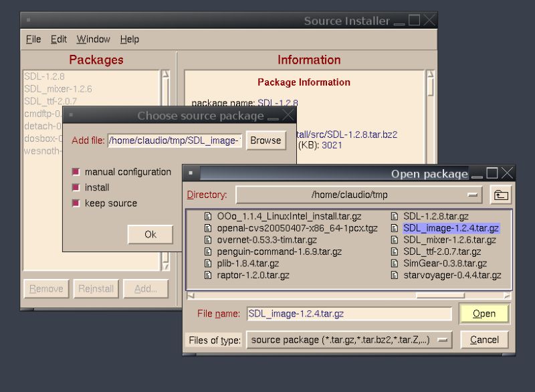Viewport: 535px width, 392px height.
Task: Click the go-up-directory folder icon
Action: pos(500,194)
